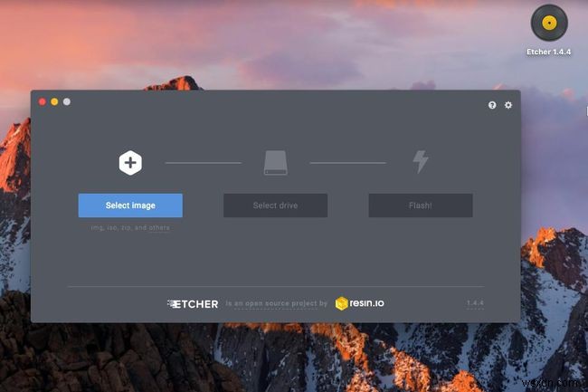Click the 1.4.4 version link in footer
This screenshot has height=392, width=588.
(x=475, y=303)
